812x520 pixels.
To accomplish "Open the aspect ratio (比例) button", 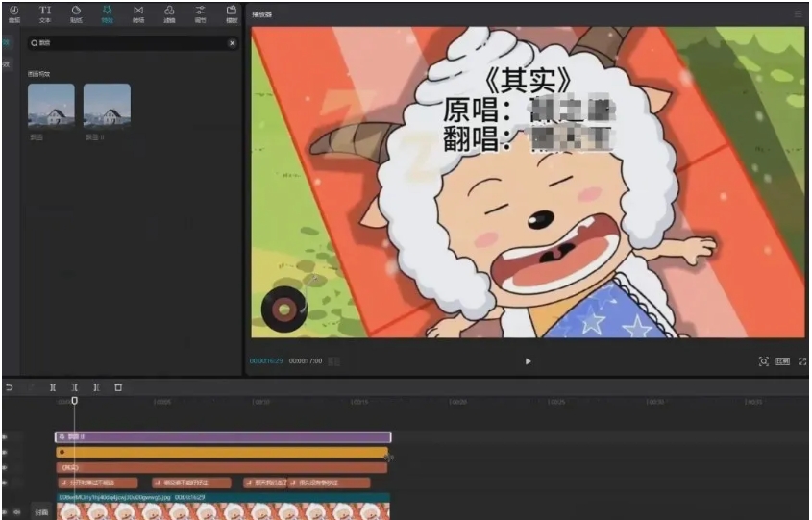I will pyautogui.click(x=782, y=361).
